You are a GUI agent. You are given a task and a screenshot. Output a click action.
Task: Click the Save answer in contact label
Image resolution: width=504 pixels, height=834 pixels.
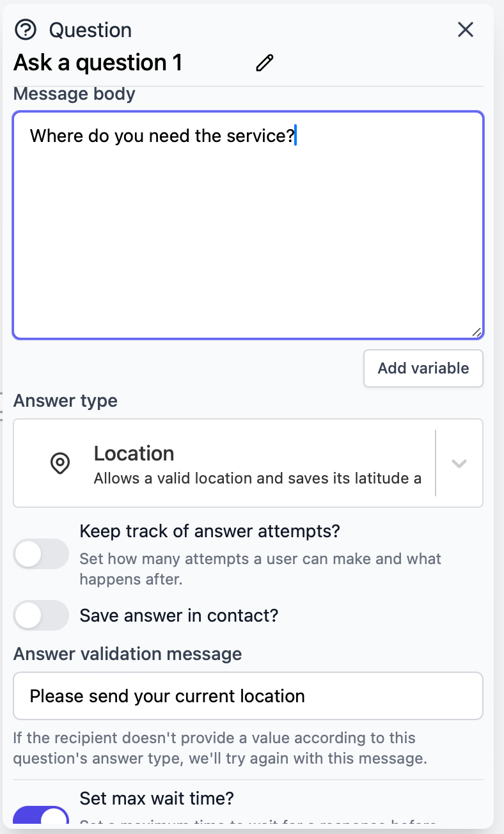click(178, 615)
